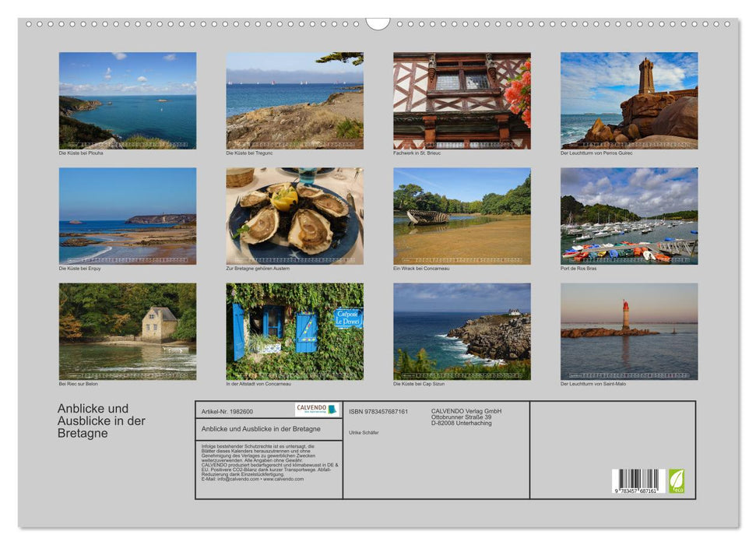Click the calendar hanging hook cutout
The width and height of the screenshot is (756, 545).
378,23
